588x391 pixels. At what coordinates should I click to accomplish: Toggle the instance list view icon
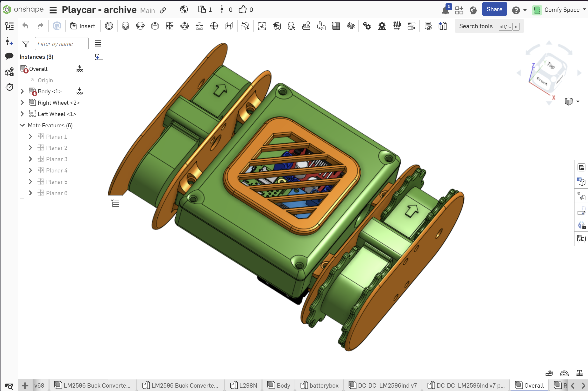[98, 44]
